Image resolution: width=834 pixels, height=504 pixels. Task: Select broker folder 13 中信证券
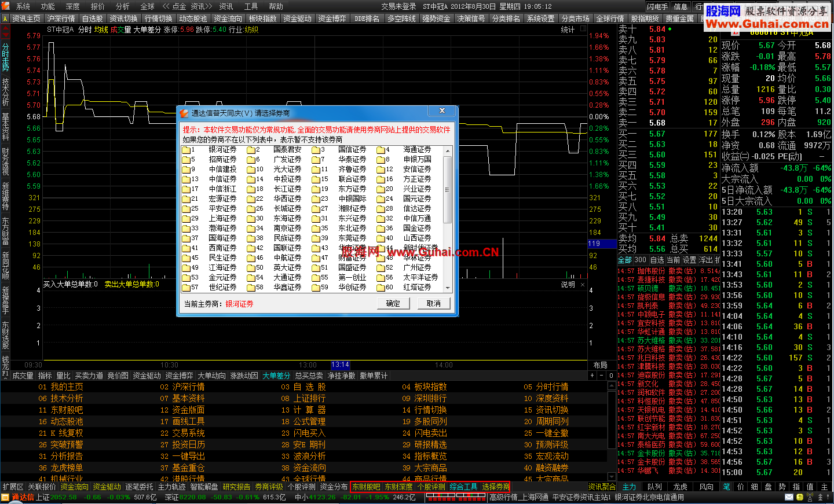(210, 179)
